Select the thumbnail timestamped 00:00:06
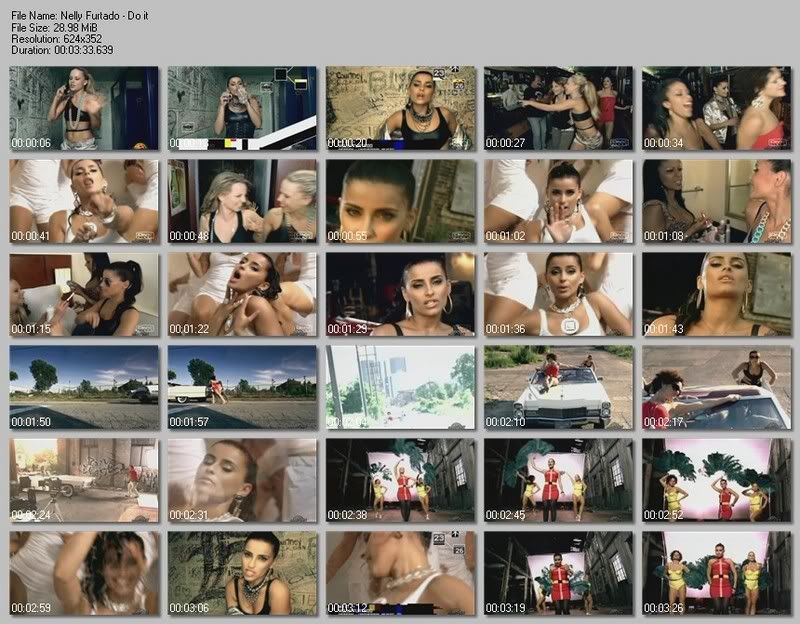The width and height of the screenshot is (800, 624). coord(84,108)
